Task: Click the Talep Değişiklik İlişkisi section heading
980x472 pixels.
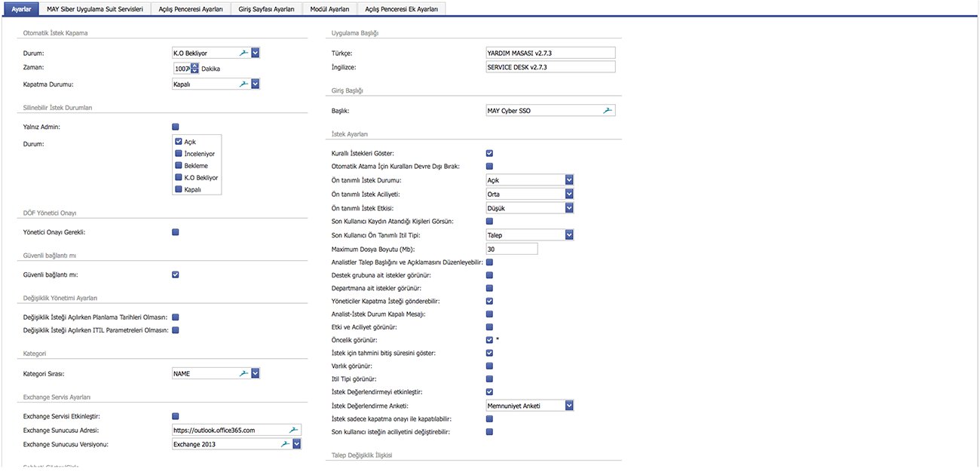Action: [363, 455]
